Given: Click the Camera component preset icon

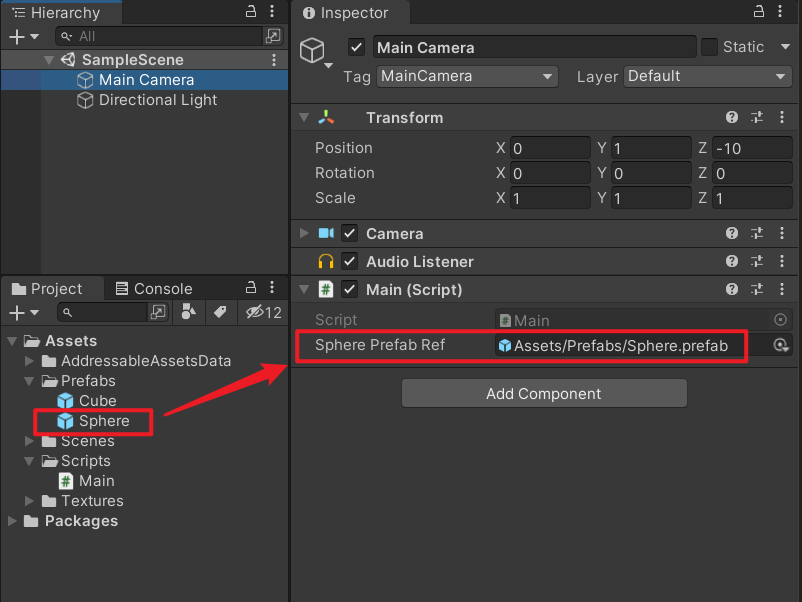Looking at the screenshot, I should pyautogui.click(x=757, y=234).
